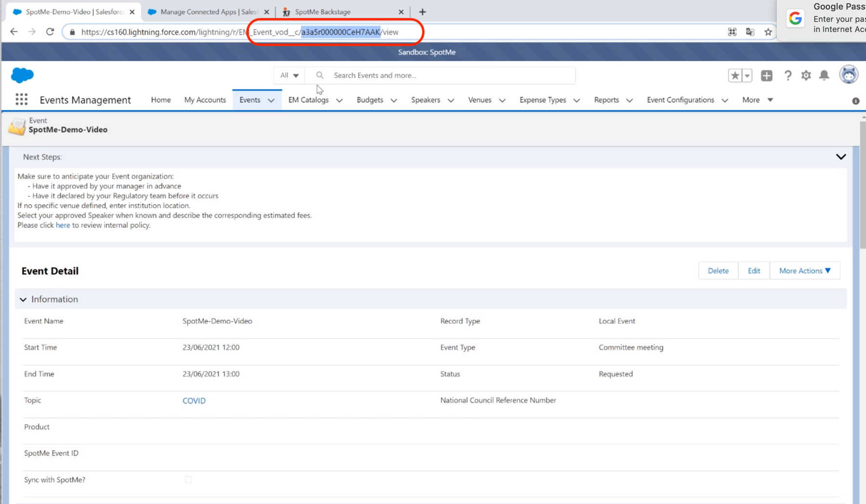Click the browser forward arrow
This screenshot has width=866, height=504.
pos(32,32)
